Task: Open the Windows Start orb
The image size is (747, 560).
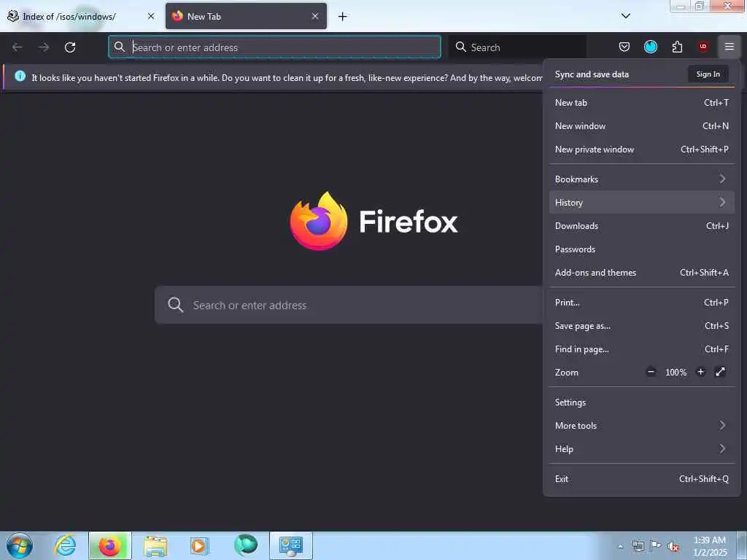Action: (x=20, y=545)
